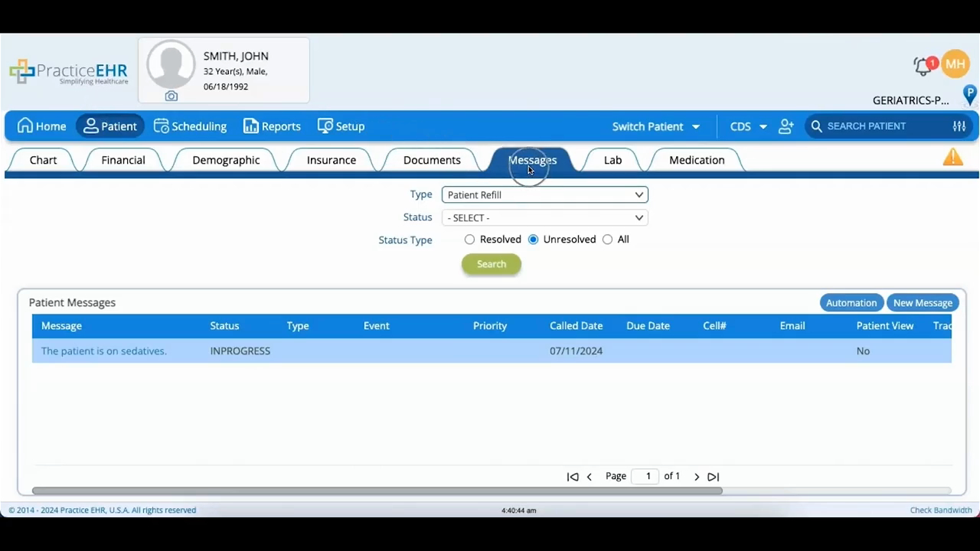The height and width of the screenshot is (551, 980).
Task: Click the Called Date column header
Action: pyautogui.click(x=576, y=326)
